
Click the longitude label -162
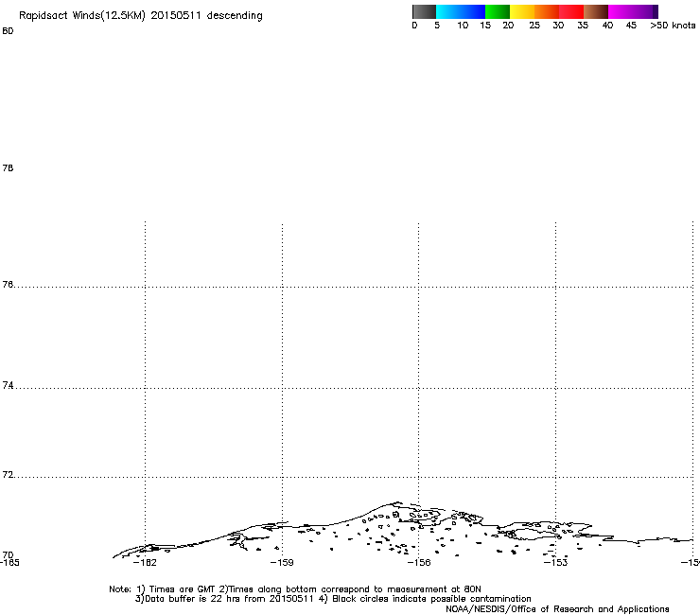point(145,563)
